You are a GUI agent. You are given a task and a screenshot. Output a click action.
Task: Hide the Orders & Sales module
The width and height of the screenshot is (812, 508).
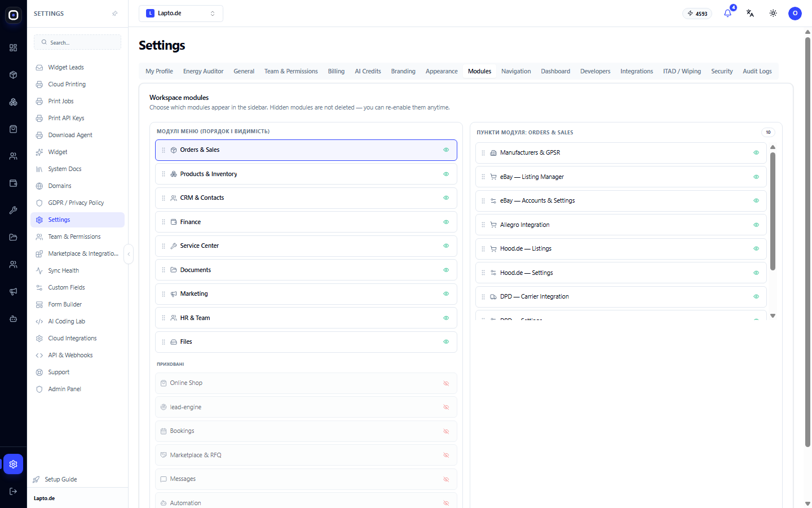coord(446,150)
